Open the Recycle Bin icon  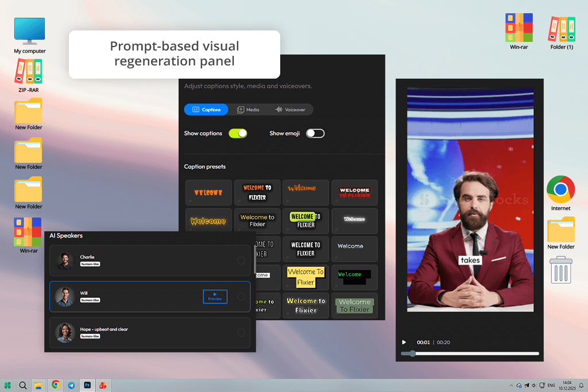tap(561, 270)
